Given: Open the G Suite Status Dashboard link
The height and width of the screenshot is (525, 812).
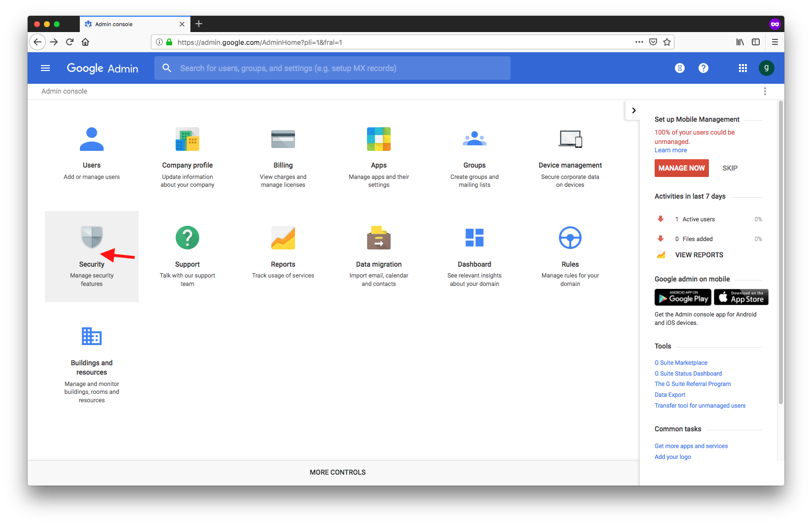Looking at the screenshot, I should click(688, 373).
